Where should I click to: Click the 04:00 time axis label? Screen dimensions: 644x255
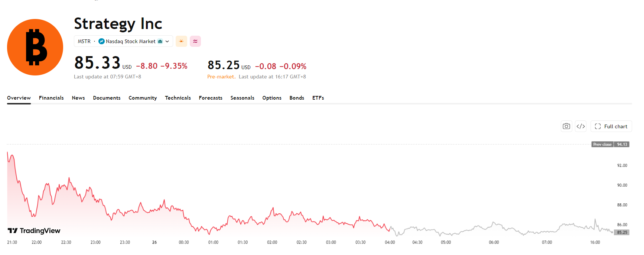[x=390, y=242]
